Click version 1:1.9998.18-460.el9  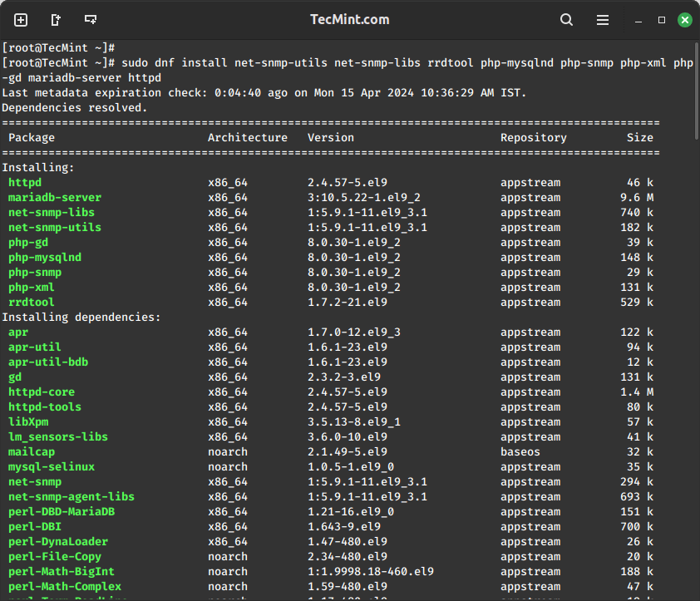pos(371,572)
